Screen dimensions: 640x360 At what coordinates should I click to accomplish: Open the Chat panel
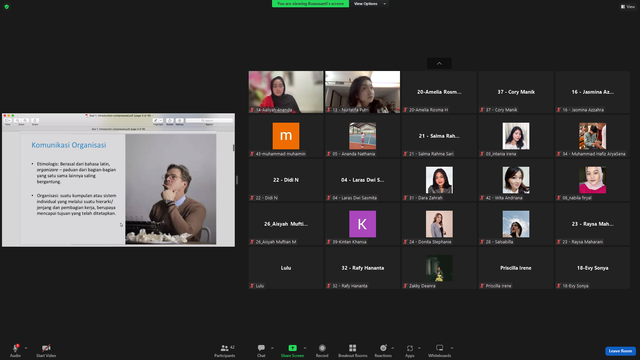point(261,350)
